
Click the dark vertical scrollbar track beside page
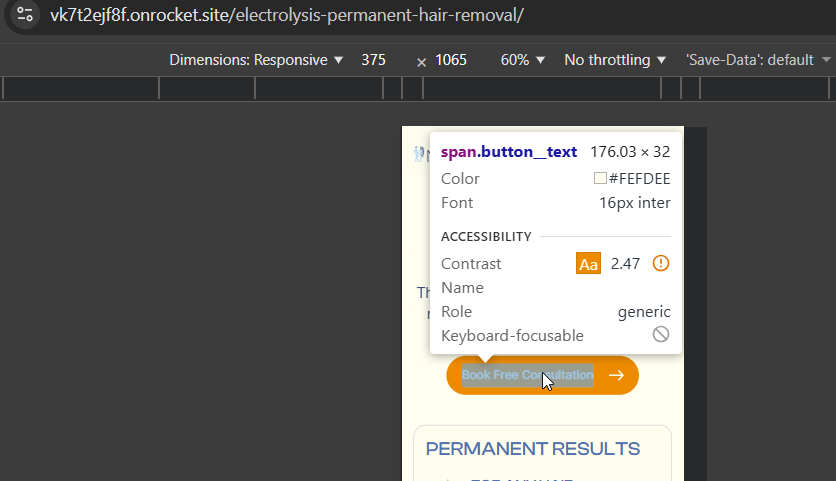(695, 304)
